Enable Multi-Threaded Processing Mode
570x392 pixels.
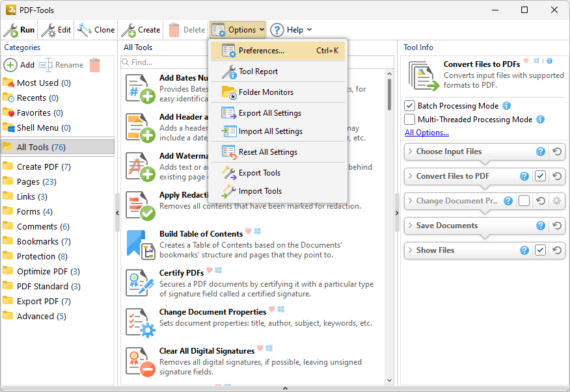pos(410,119)
